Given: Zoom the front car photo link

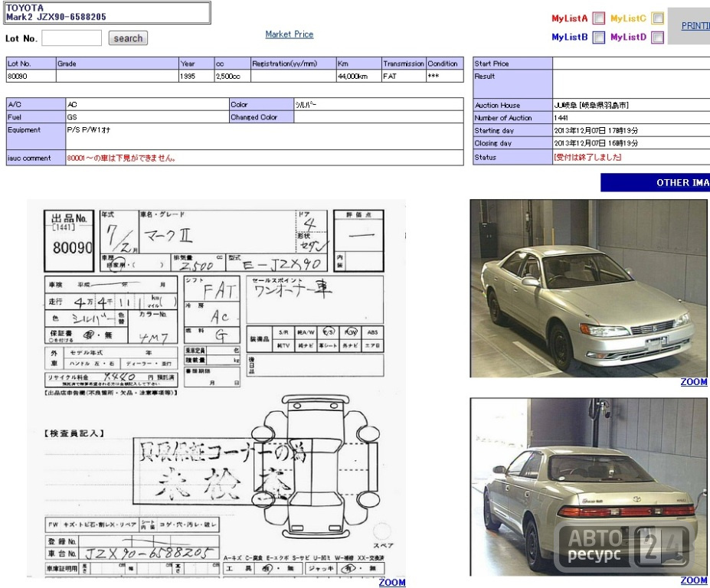Looking at the screenshot, I should [x=694, y=381].
